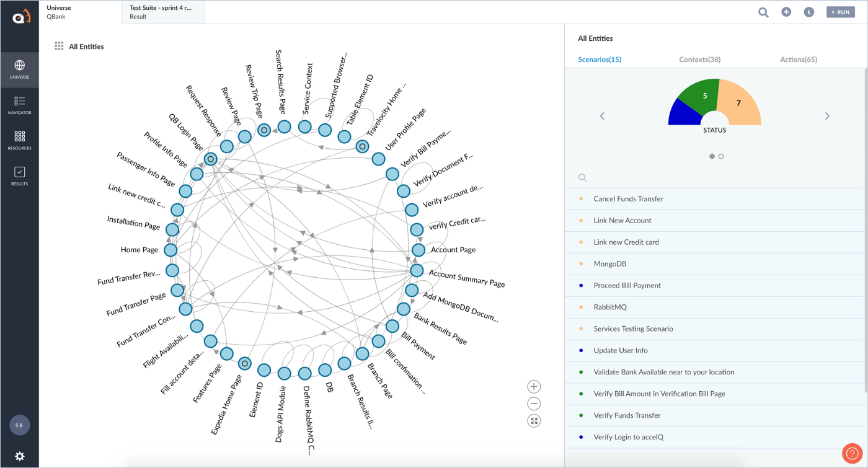Open the All Entities grid selector
The height and width of the screenshot is (468, 868).
(x=59, y=46)
